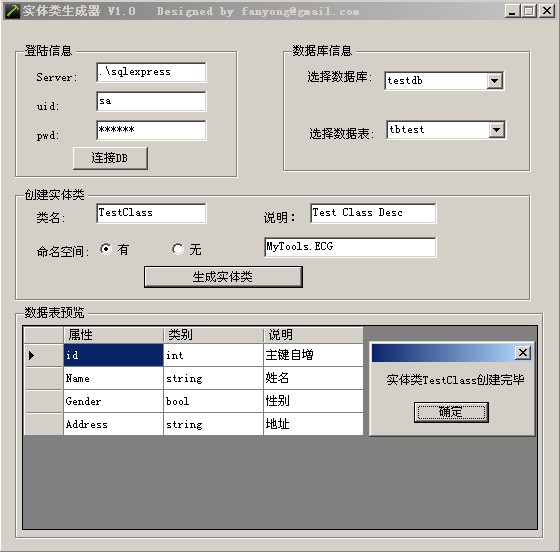
Task: Minimize the 实体类生成器 window
Action: [x=512, y=11]
